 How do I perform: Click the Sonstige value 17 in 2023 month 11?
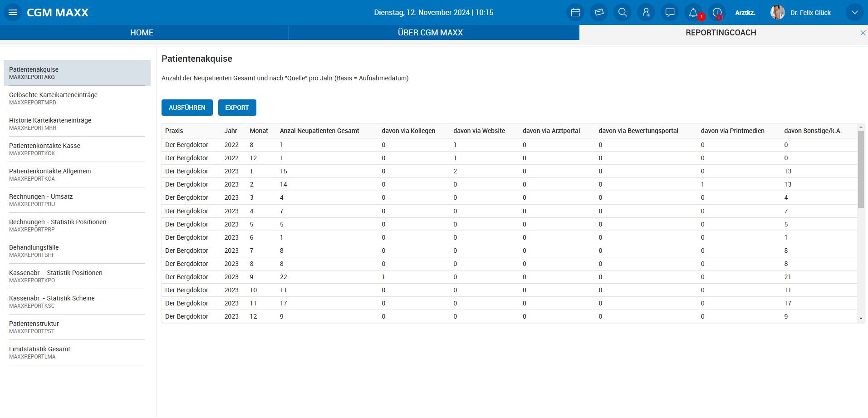coord(788,303)
